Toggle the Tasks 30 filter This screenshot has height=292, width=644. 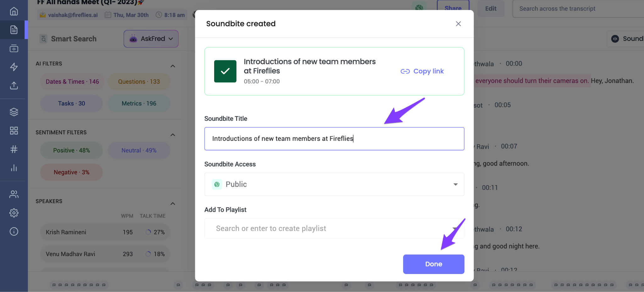(x=71, y=104)
